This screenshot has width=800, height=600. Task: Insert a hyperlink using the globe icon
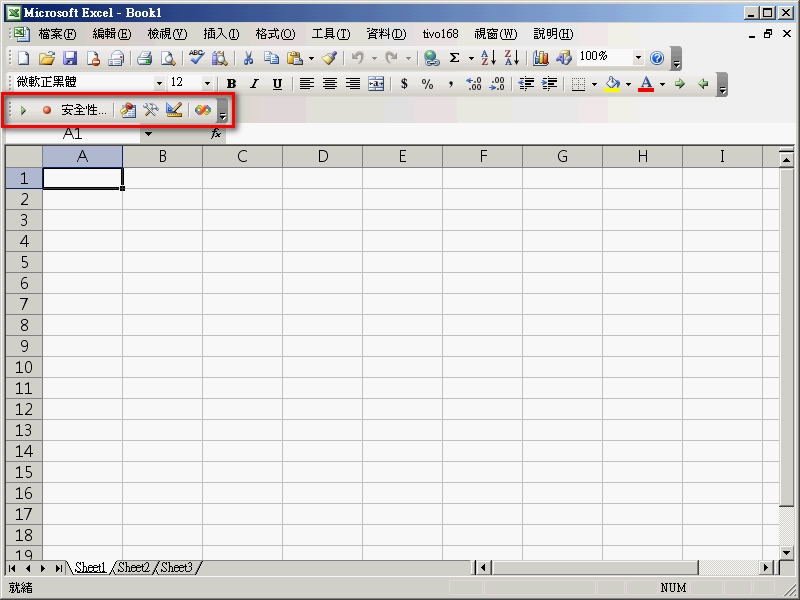[x=432, y=58]
